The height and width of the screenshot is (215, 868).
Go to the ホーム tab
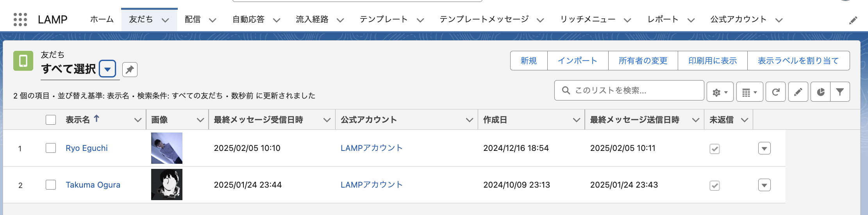(x=102, y=20)
